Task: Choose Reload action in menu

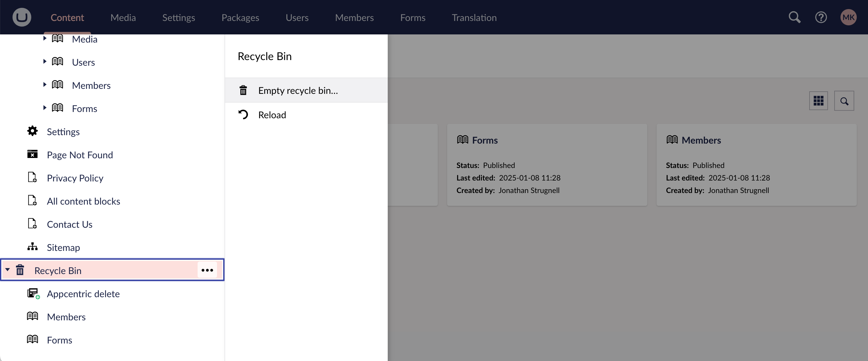Action: 306,114
